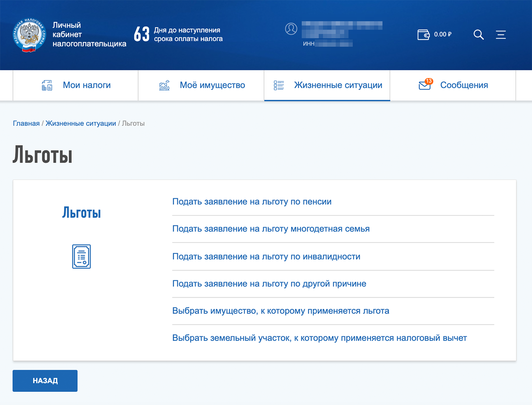Click Личный кабинет налогоплательщика title
Viewport: 532px width, 405px height.
[x=89, y=34]
